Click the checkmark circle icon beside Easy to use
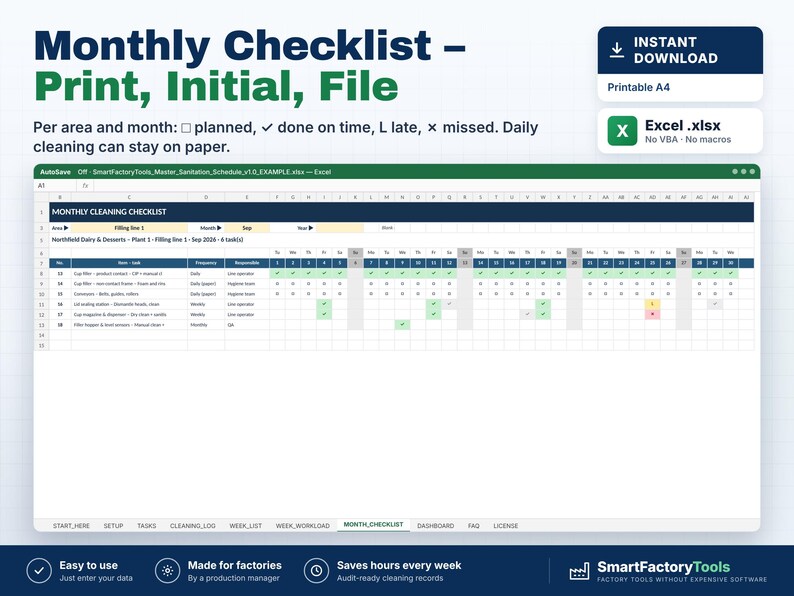Viewport: 794px width, 596px height. pos(39,571)
